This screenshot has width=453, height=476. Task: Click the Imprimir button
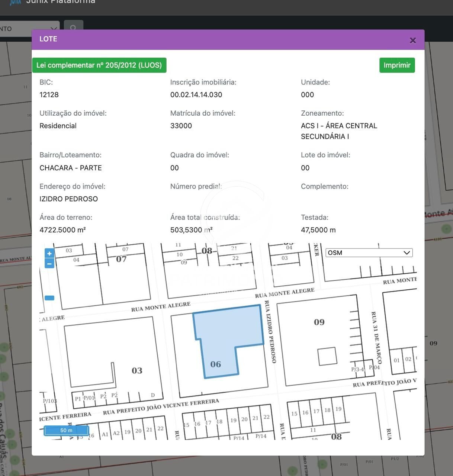(397, 65)
